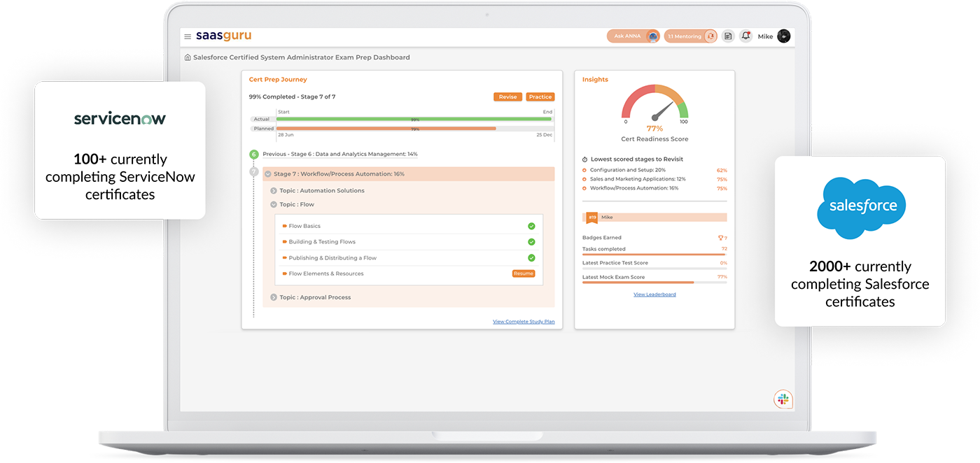Click the Latest Mock Exam Score bar

click(654, 283)
